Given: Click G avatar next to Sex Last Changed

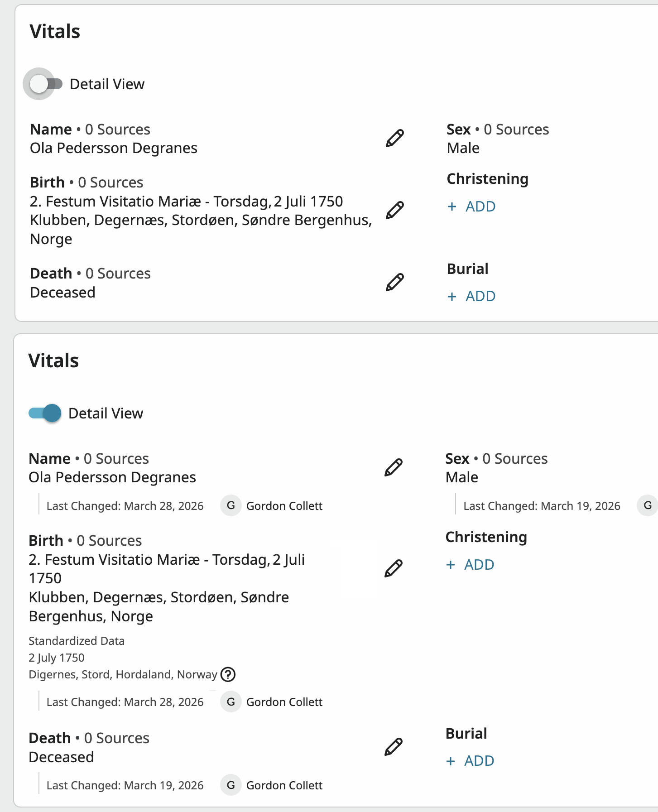Looking at the screenshot, I should (647, 506).
